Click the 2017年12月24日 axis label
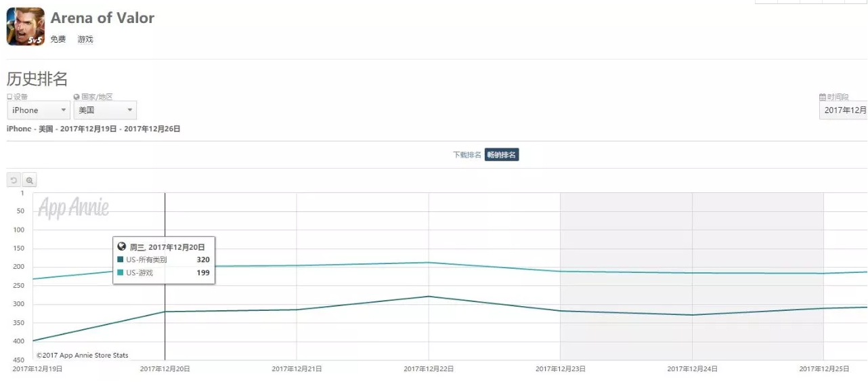Image resolution: width=868 pixels, height=382 pixels. point(693,369)
